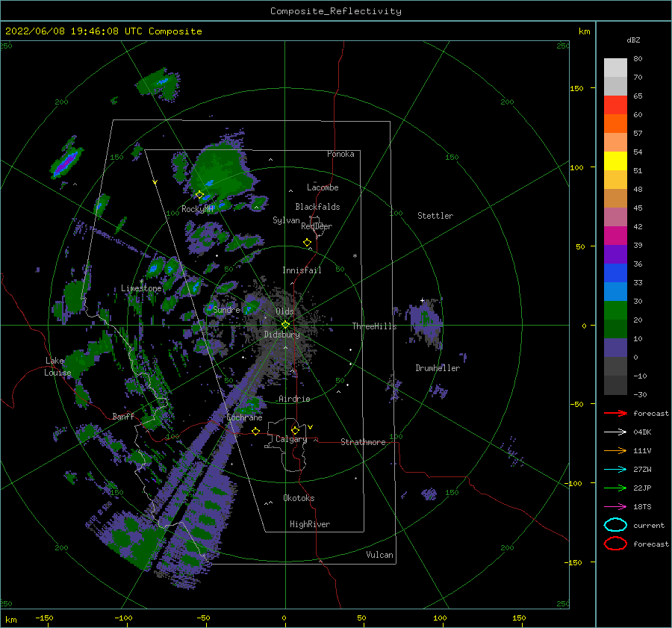The height and width of the screenshot is (628, 672).
Task: Click the Cochrane town label
Action: (x=244, y=417)
